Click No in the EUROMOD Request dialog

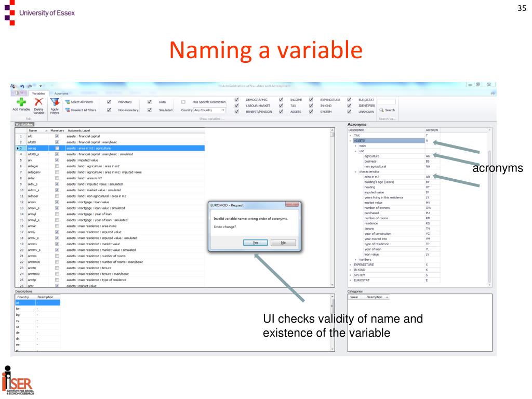pos(283,243)
